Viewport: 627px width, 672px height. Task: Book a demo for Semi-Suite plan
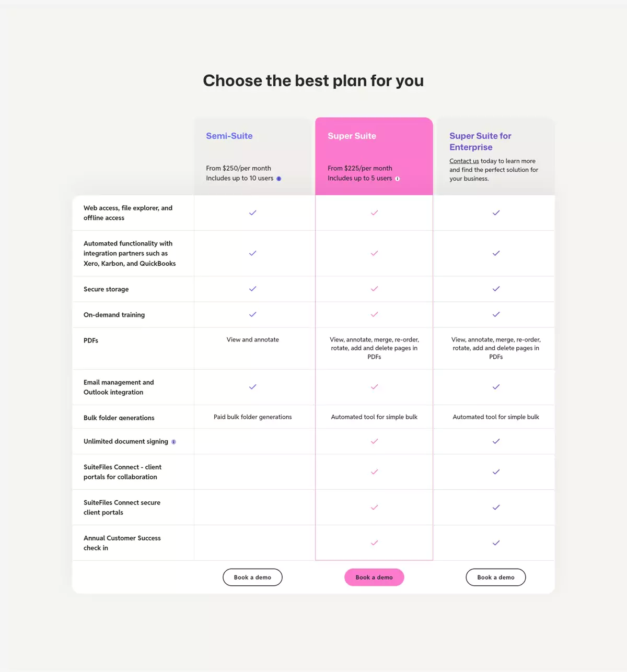(x=252, y=577)
